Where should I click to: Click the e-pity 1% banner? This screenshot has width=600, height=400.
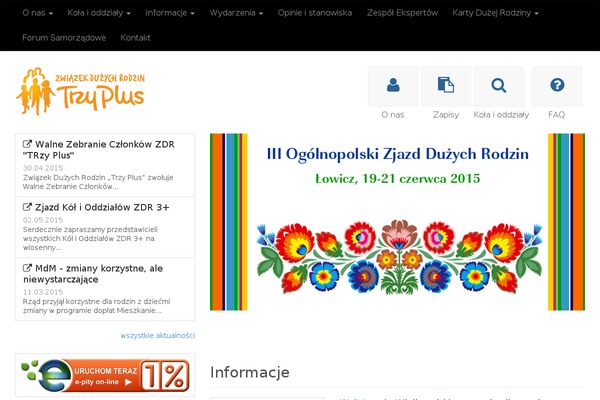(x=105, y=375)
